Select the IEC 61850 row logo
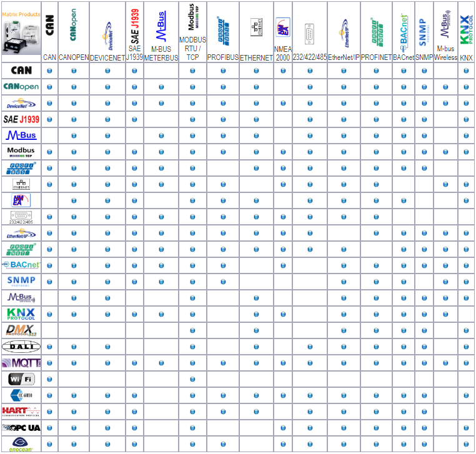This screenshot has width=476, height=454. [x=21, y=395]
